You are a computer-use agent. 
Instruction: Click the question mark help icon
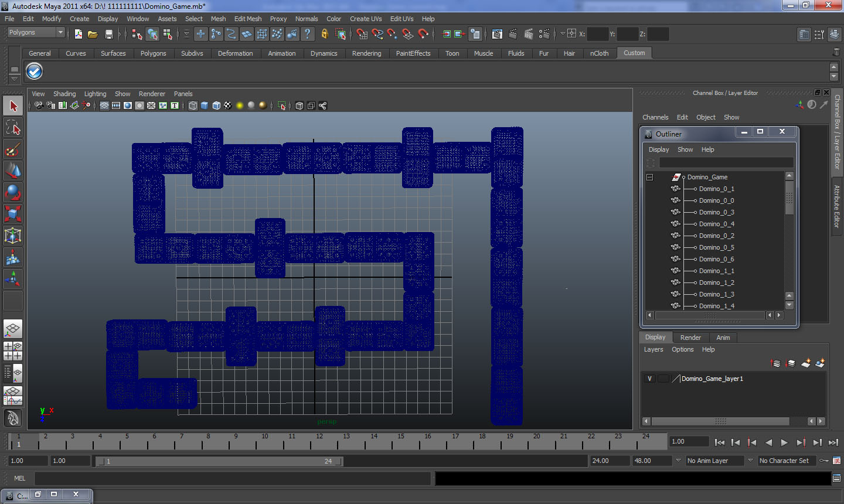[307, 34]
